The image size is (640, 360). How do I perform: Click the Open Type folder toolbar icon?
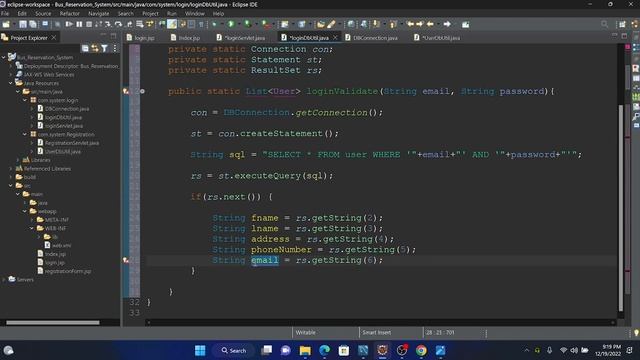click(321, 24)
